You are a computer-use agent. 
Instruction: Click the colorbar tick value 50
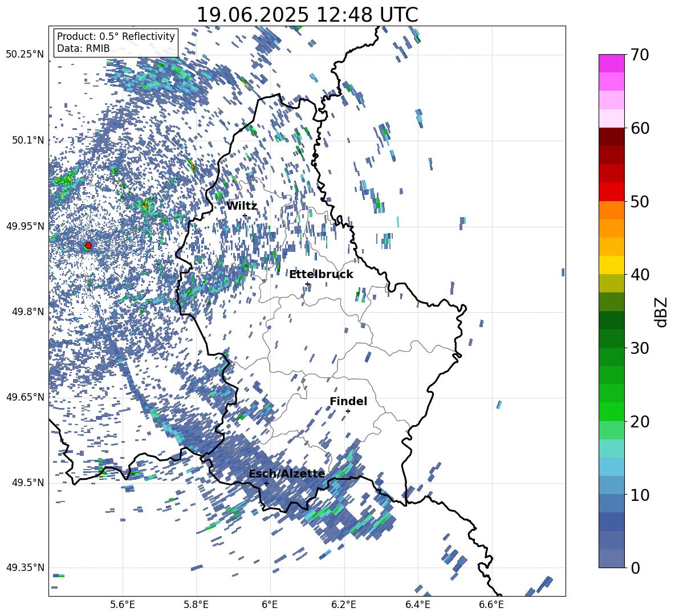coord(640,201)
